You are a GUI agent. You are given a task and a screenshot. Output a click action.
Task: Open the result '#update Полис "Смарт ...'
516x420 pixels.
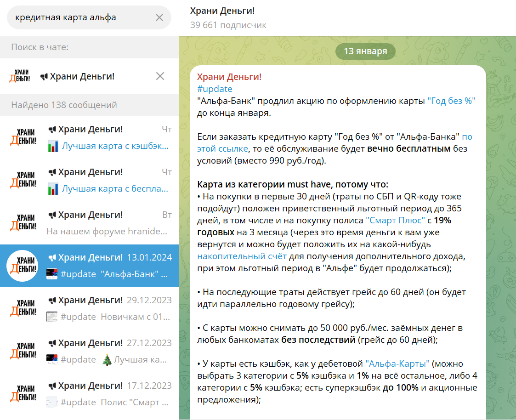[89, 394]
